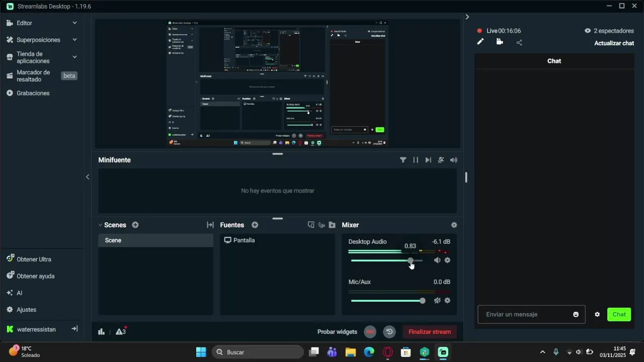This screenshot has width=644, height=362.
Task: Skip the Minifuente alert
Action: (x=428, y=160)
